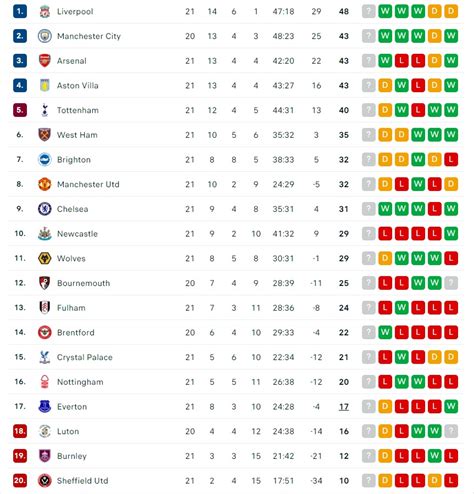Select the Tottenham club logo
Screen dimensions: 474x494
(x=45, y=110)
